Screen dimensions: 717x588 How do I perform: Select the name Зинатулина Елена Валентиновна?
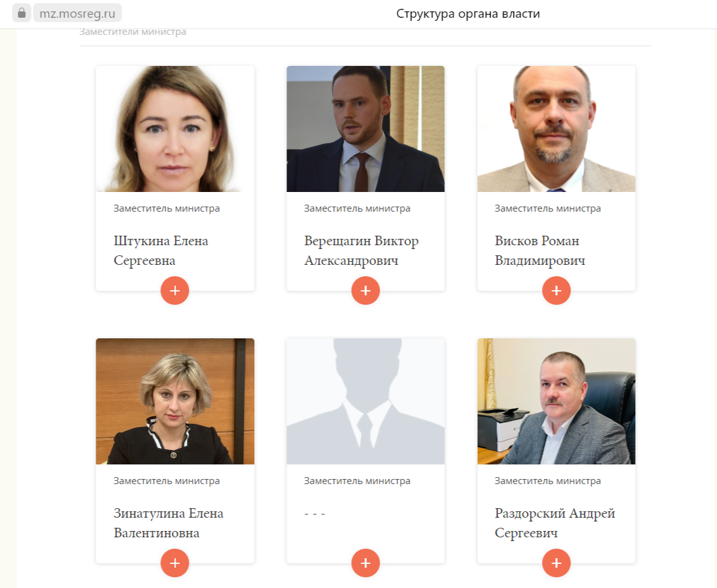click(x=168, y=523)
